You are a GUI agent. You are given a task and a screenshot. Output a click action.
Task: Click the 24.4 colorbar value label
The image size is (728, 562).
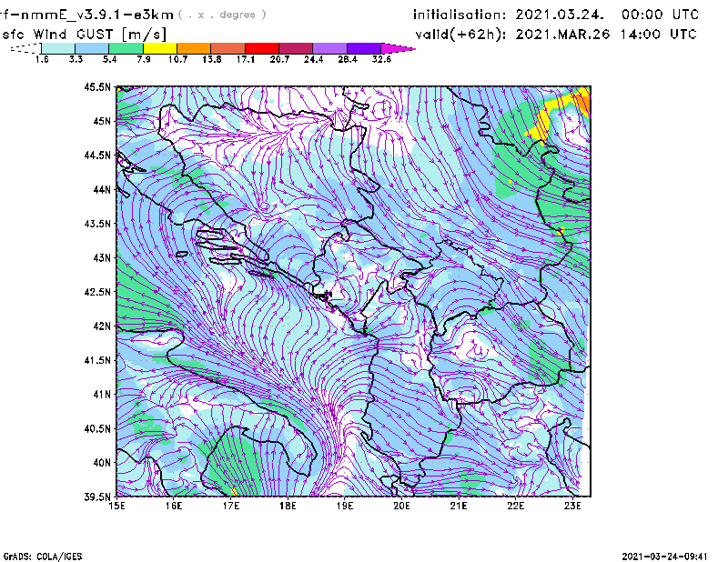(313, 59)
